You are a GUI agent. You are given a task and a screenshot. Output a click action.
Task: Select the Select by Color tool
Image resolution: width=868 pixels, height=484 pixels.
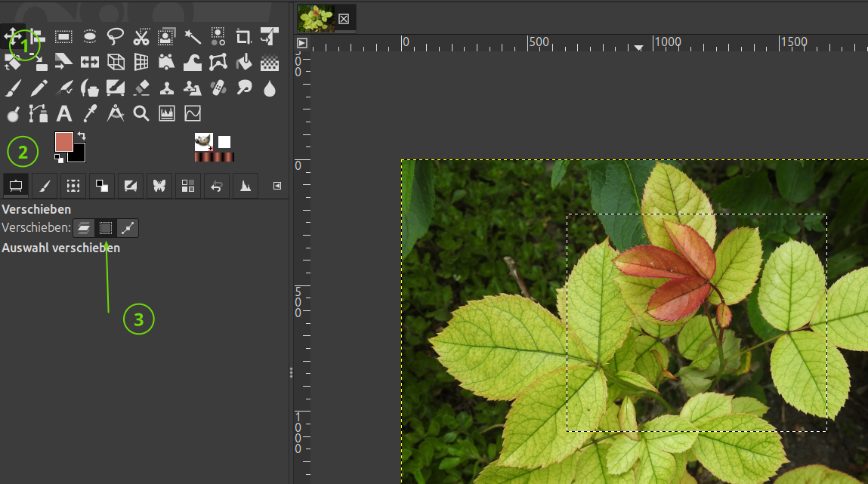[x=218, y=37]
